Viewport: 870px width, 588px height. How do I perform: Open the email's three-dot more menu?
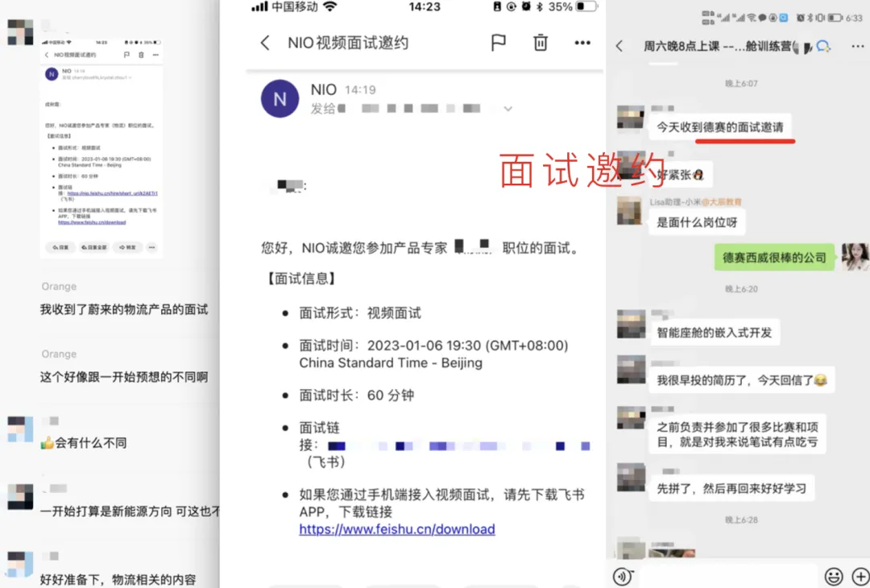click(582, 43)
